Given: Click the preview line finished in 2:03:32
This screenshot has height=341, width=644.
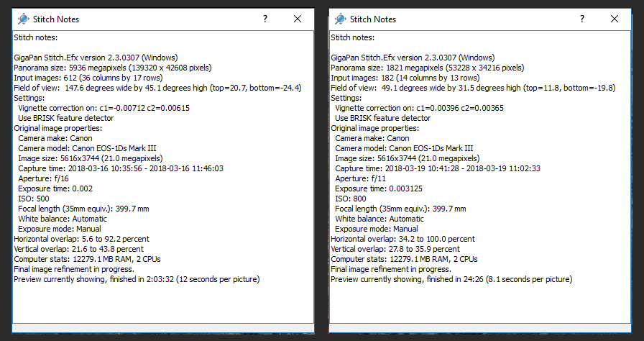Looking at the screenshot, I should coord(137,279).
